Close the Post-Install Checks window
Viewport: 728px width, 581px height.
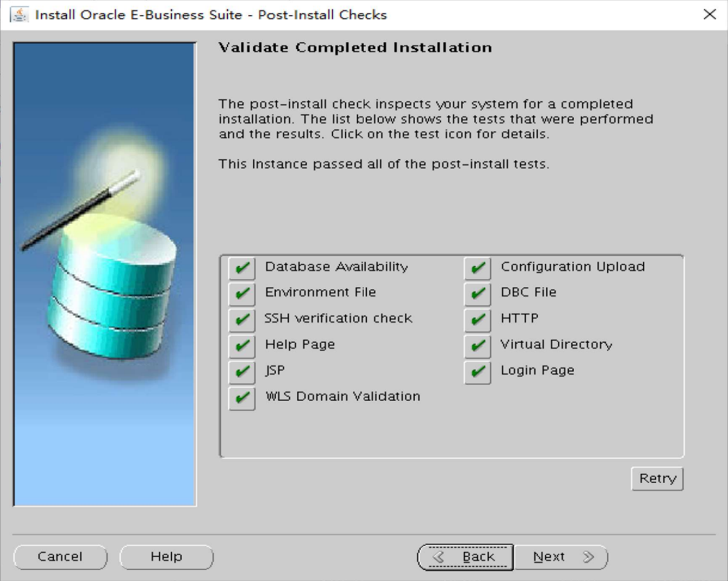[x=709, y=15]
